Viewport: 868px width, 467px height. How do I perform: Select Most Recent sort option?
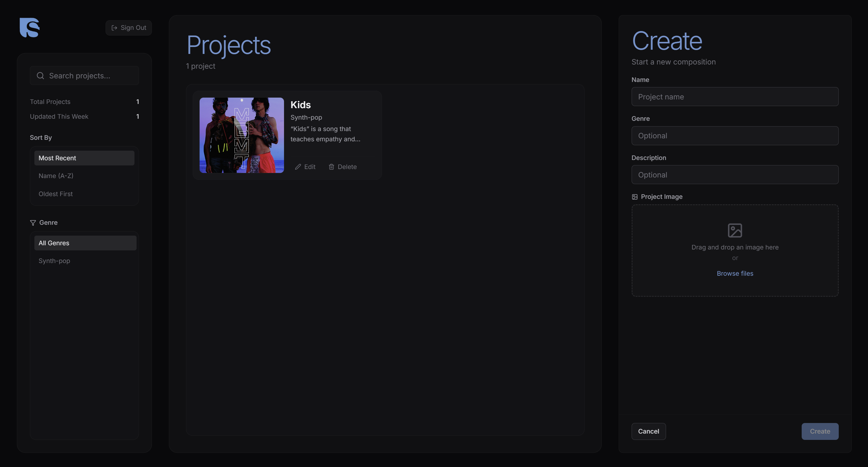[x=84, y=158]
